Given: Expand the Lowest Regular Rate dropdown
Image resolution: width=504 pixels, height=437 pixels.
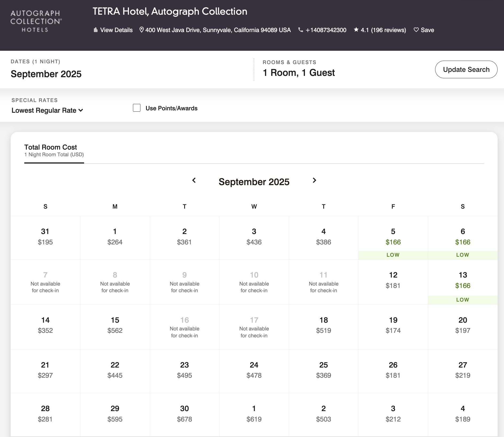Looking at the screenshot, I should [47, 110].
